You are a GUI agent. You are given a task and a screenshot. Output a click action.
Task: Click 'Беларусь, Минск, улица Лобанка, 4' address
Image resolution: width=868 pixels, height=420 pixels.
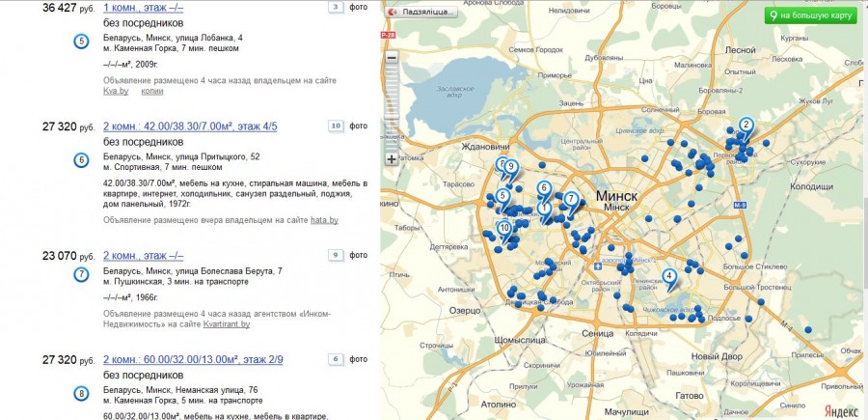[x=173, y=39]
